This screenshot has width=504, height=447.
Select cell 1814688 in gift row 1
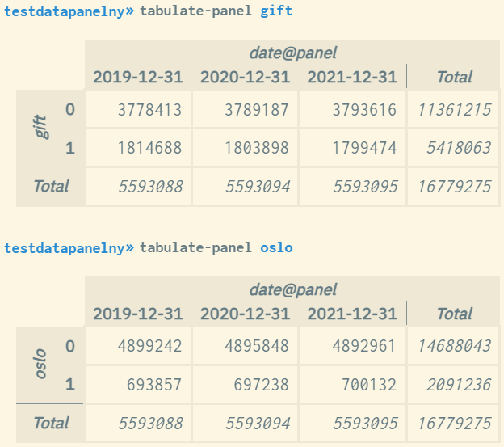(x=149, y=148)
